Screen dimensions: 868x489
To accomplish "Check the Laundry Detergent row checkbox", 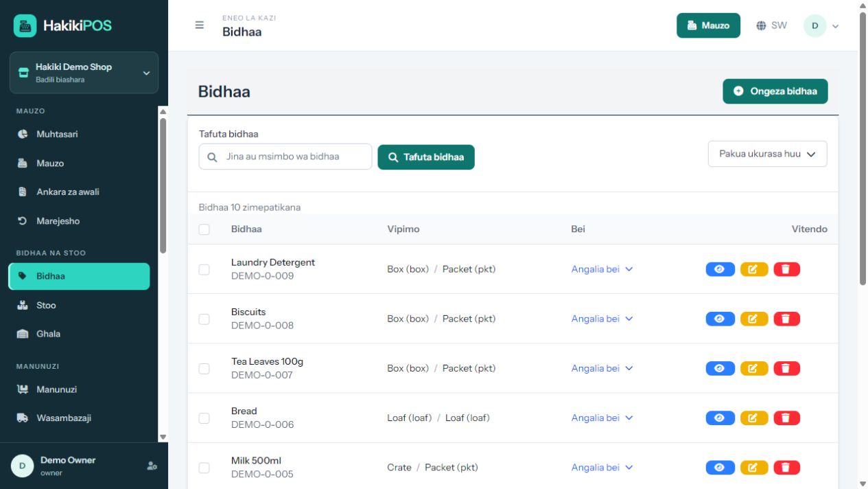I will coord(204,269).
